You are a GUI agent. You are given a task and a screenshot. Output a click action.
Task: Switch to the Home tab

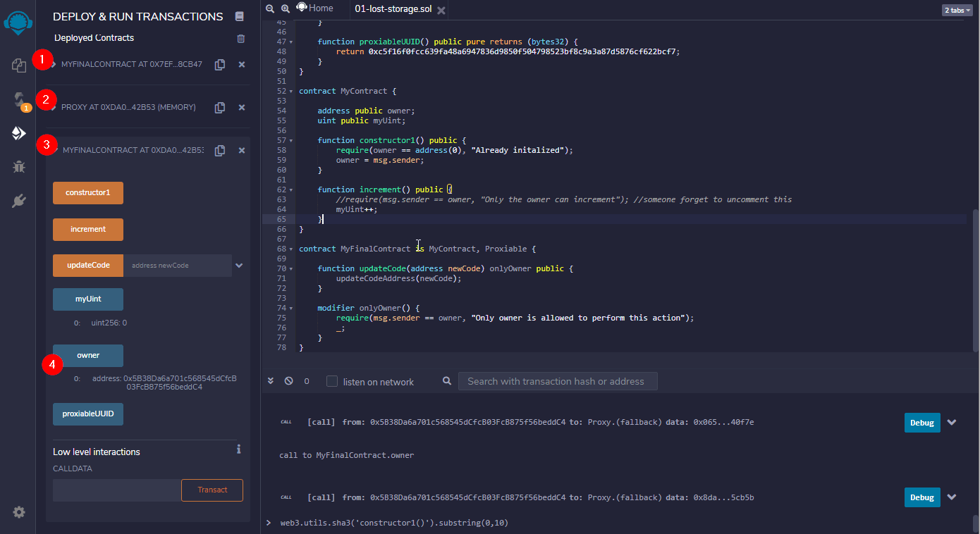click(314, 8)
